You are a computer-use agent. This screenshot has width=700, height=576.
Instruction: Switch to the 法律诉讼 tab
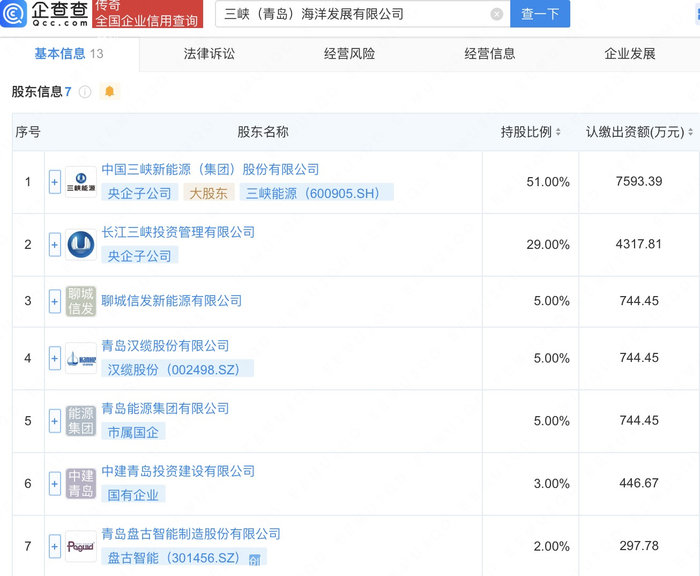coord(210,54)
